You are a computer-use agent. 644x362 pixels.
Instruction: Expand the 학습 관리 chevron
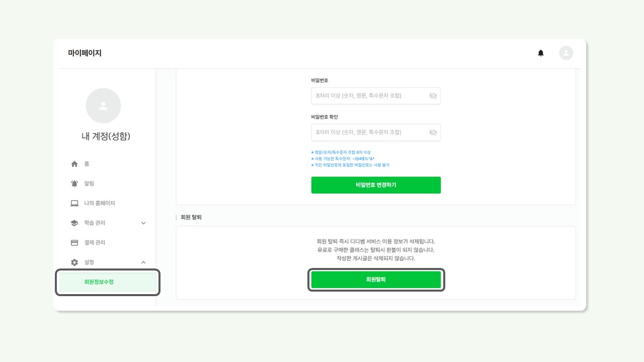pos(143,223)
